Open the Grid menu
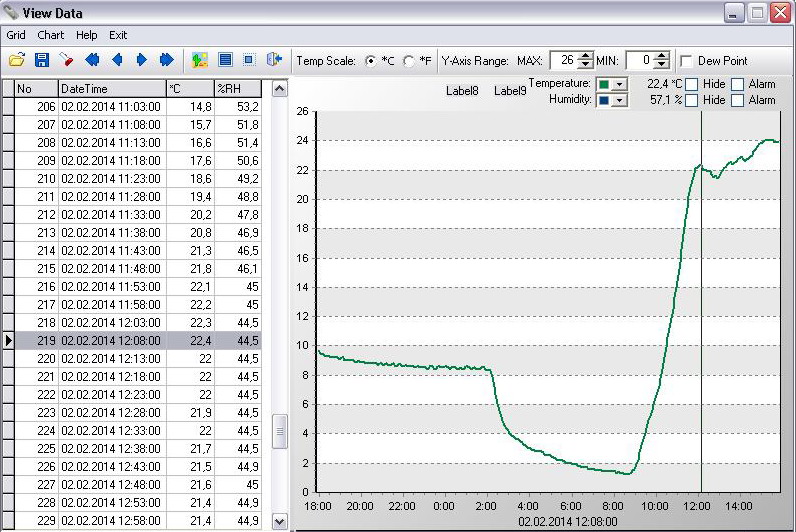Image resolution: width=796 pixels, height=532 pixels. point(16,35)
